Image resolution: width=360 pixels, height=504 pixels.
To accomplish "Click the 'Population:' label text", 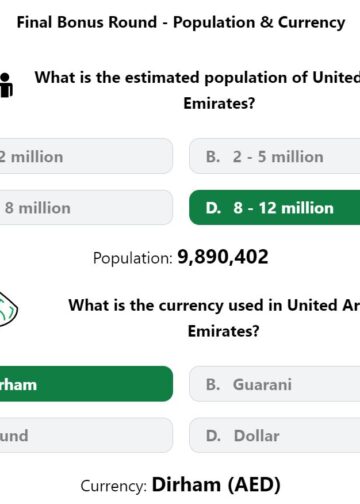I will (x=133, y=258).
